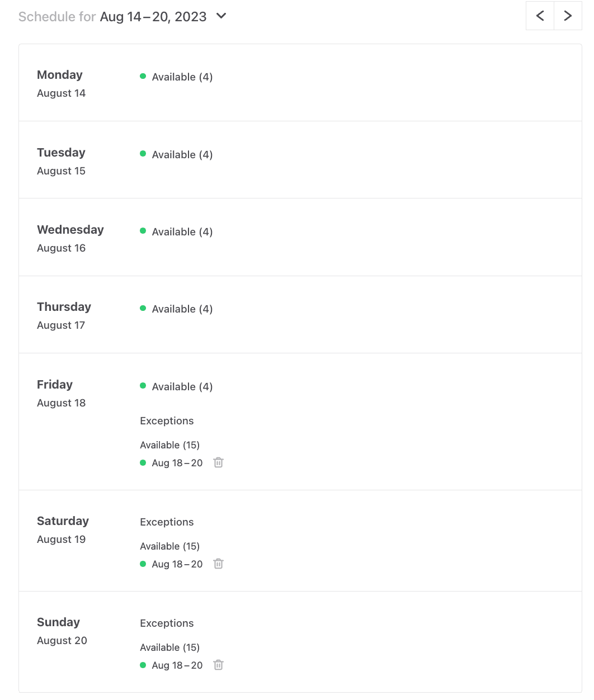This screenshot has height=700, width=594.
Task: Delete Saturday's Aug 18–20 exception
Action: click(218, 564)
